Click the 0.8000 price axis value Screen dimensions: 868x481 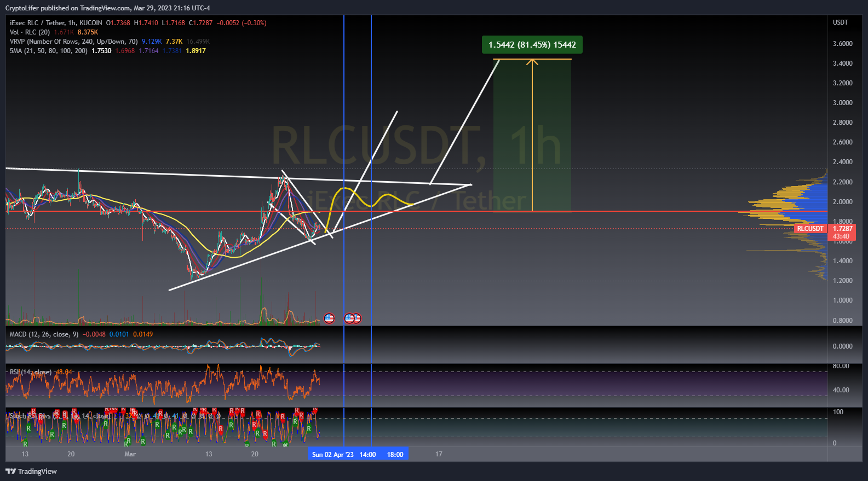(843, 321)
